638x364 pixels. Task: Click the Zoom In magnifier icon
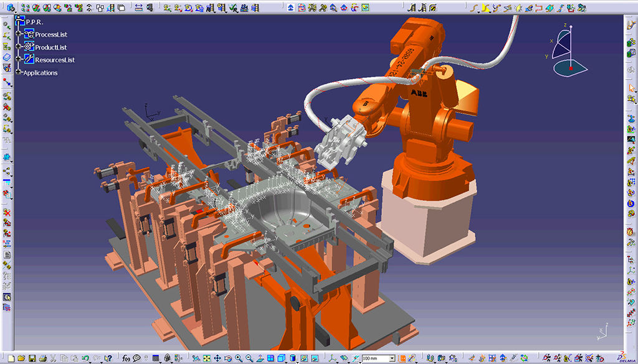pos(238,358)
